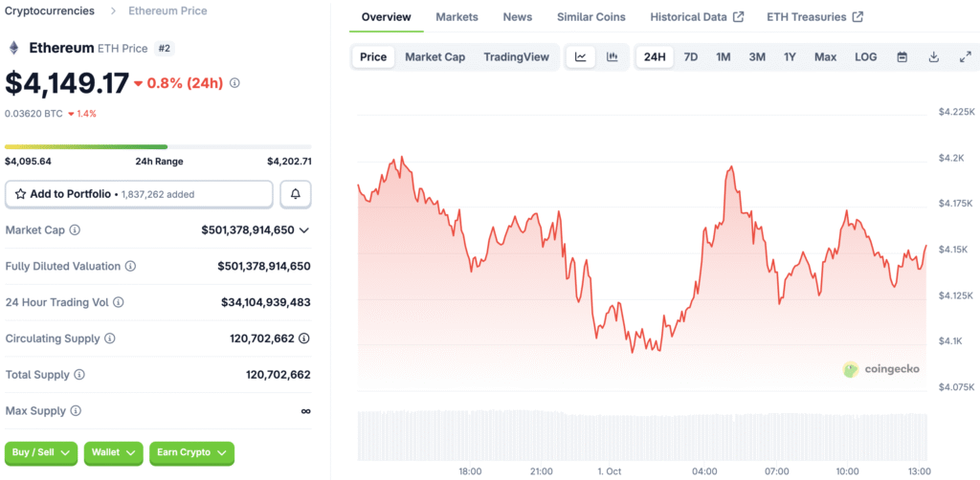Switch to the Markets tab
The width and height of the screenshot is (980, 480).
457,17
